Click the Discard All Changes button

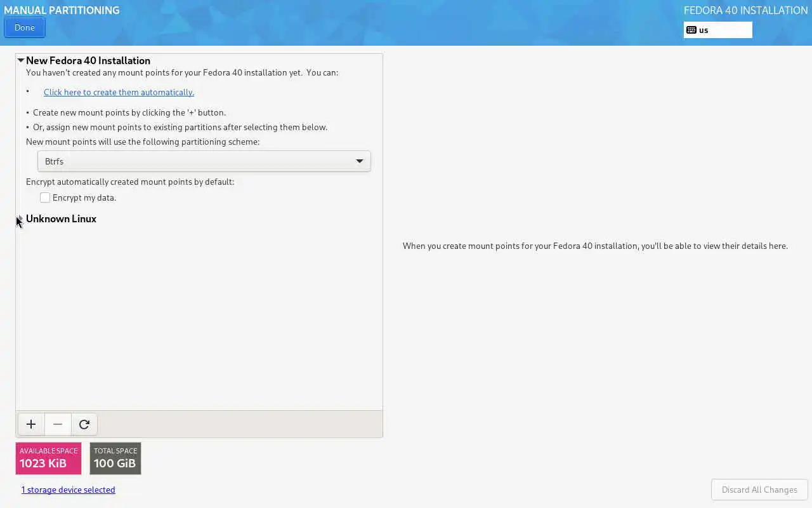click(759, 490)
